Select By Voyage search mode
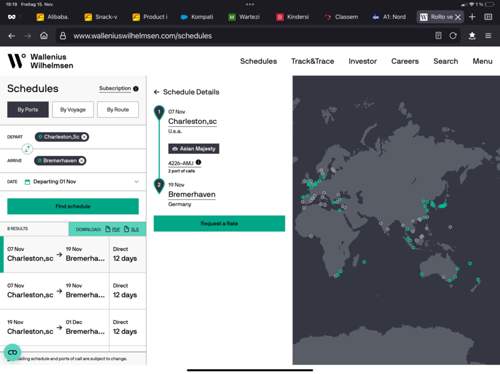The height and width of the screenshot is (374, 500). tap(73, 110)
